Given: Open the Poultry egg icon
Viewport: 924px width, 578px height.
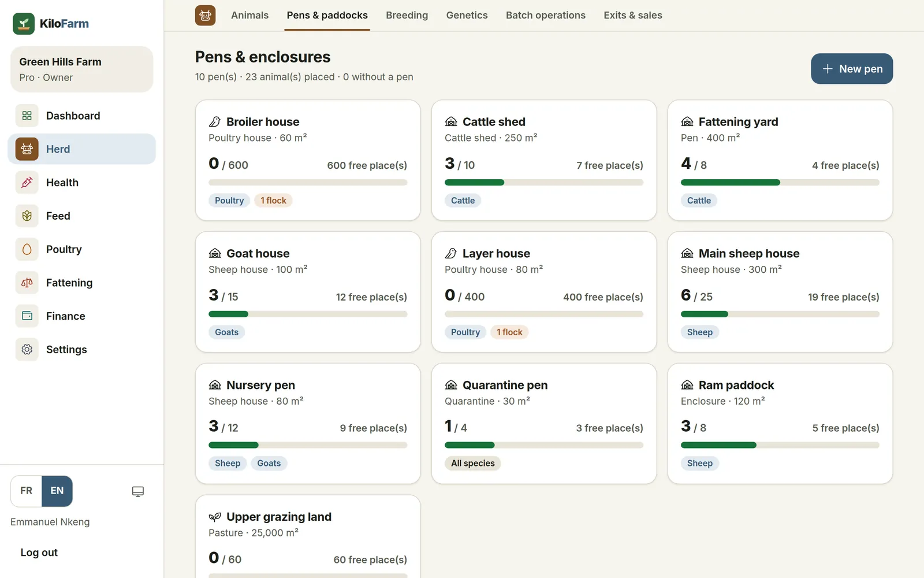Looking at the screenshot, I should [27, 249].
